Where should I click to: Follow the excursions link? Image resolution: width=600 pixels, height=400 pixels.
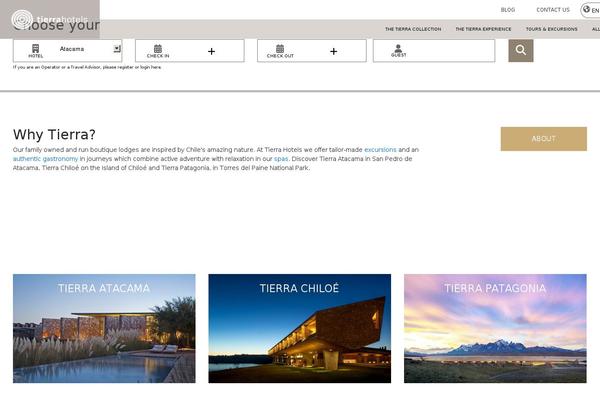tap(380, 150)
